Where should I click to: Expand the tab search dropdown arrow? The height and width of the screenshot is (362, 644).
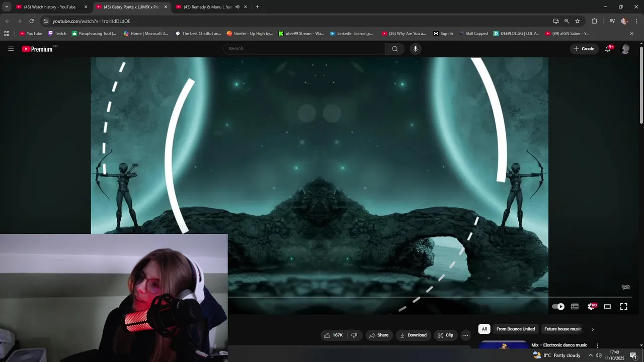[7, 7]
